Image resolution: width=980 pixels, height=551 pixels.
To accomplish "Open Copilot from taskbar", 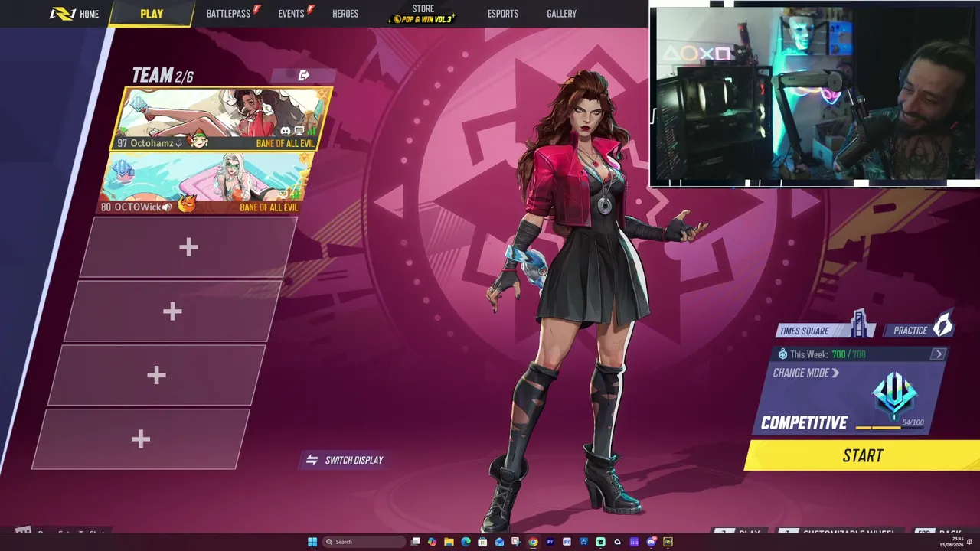I will (x=433, y=542).
